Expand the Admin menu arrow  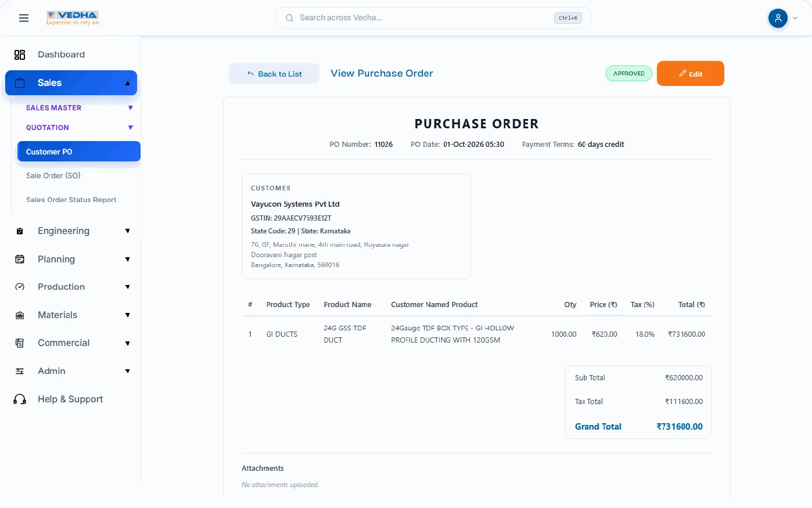[128, 371]
